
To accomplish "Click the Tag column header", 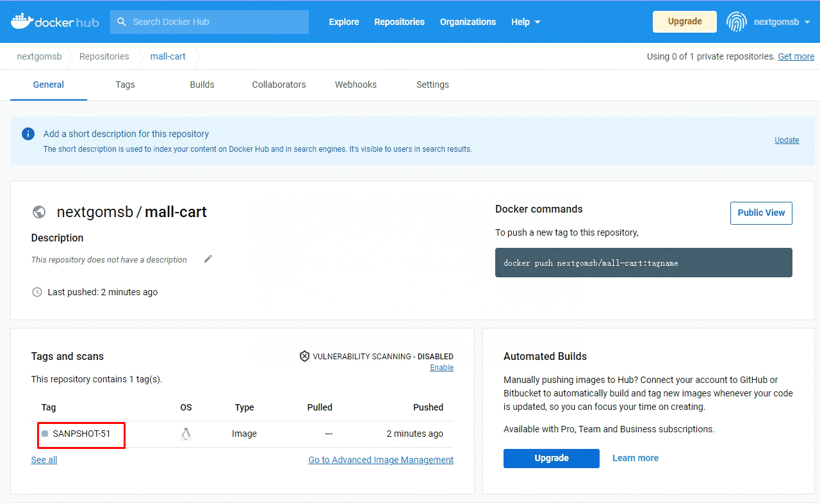I will coord(49,407).
